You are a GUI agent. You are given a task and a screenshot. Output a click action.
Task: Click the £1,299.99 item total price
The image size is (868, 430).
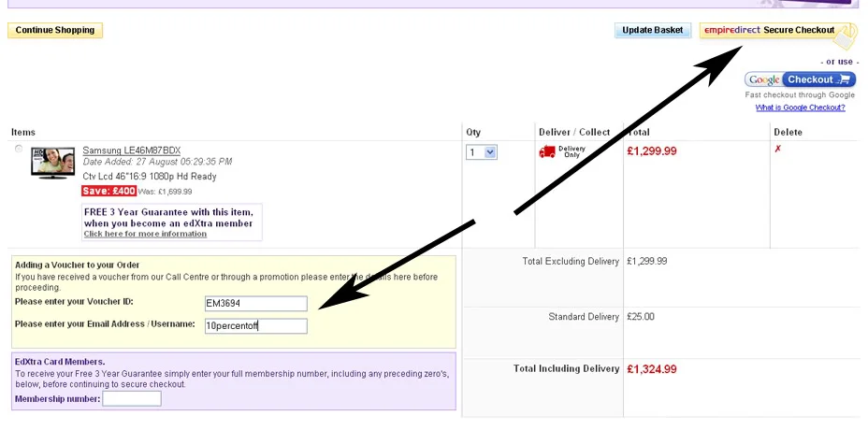[652, 151]
